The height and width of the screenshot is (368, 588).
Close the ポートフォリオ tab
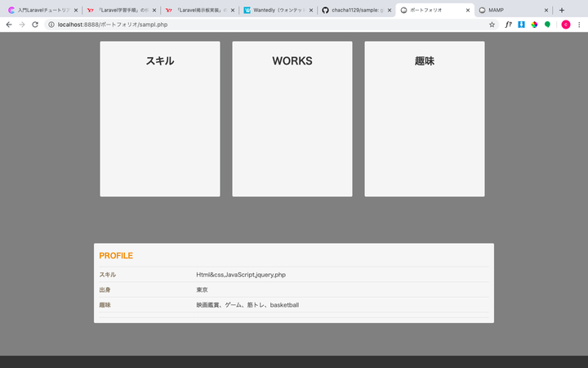(x=468, y=10)
